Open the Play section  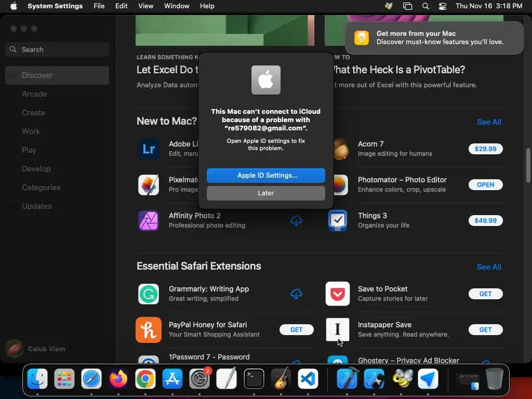coord(57,150)
